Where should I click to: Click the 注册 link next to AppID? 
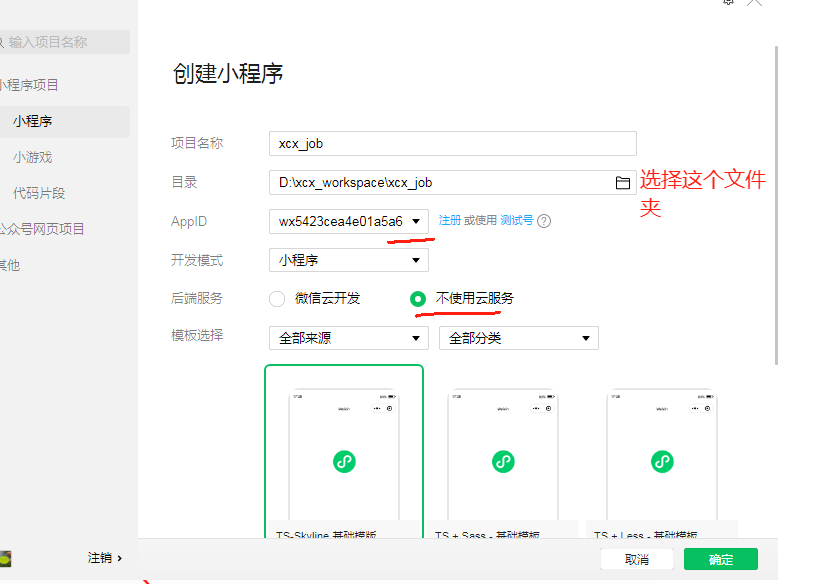450,220
